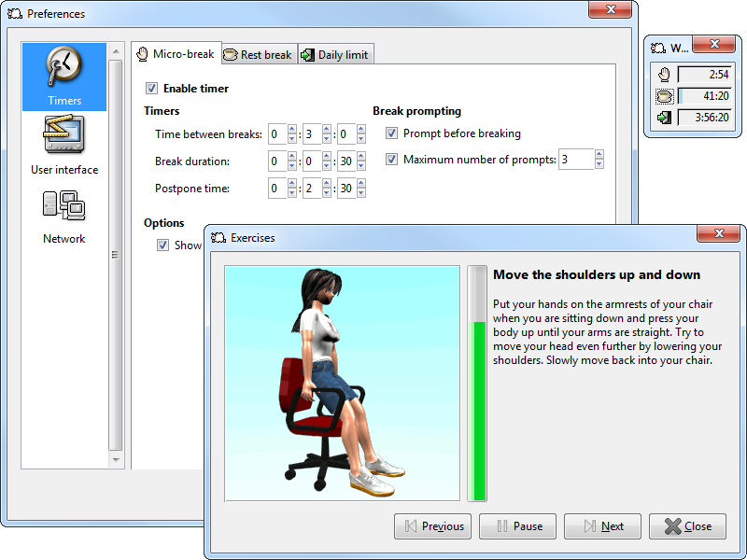This screenshot has width=747, height=560.
Task: Click the Exercises window title icon
Action: pyautogui.click(x=218, y=238)
